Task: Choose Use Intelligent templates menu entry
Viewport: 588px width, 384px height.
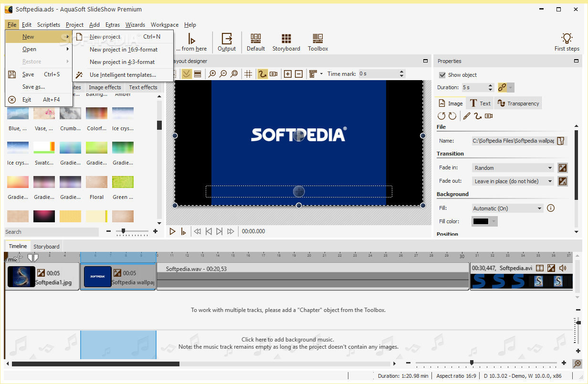Action: coord(123,75)
